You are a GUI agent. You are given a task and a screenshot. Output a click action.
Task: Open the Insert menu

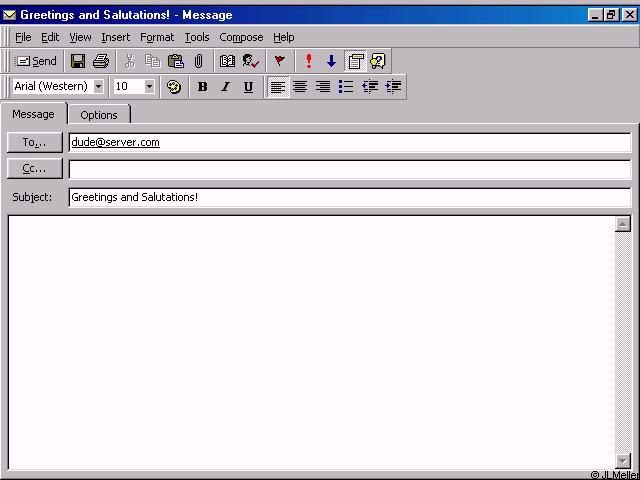(x=116, y=38)
